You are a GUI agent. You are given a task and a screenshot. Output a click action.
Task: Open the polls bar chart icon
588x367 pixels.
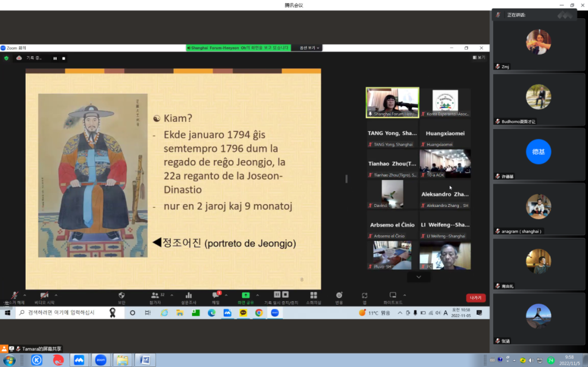188,296
